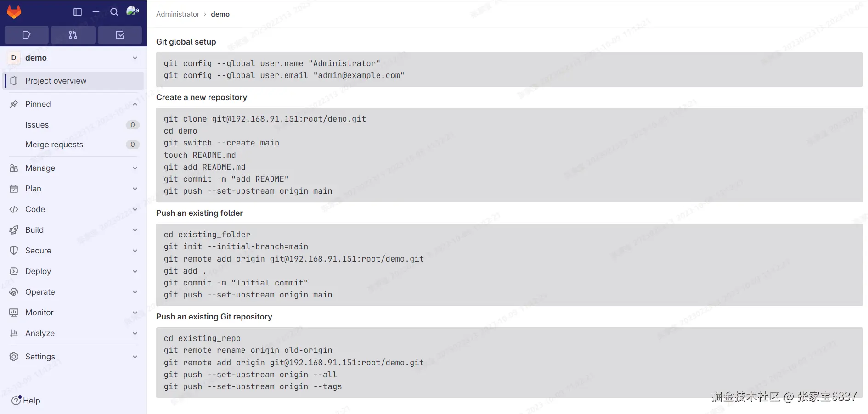
Task: Open Issues from pinned items
Action: coord(37,125)
